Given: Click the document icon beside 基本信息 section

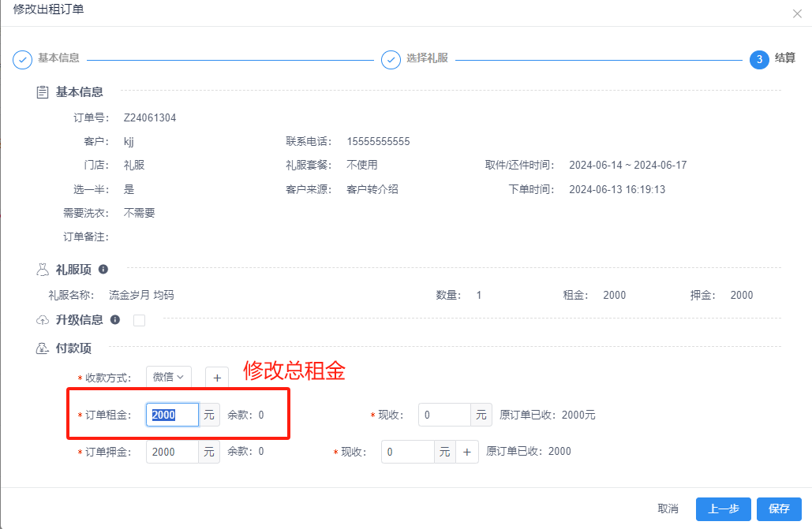Looking at the screenshot, I should 43,91.
